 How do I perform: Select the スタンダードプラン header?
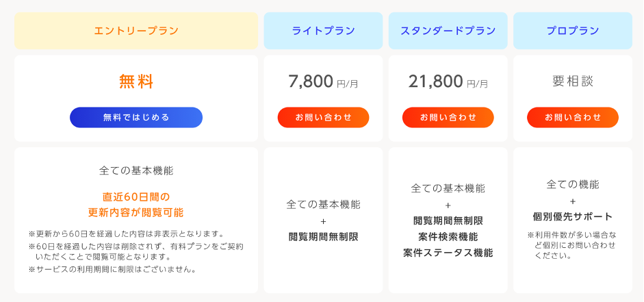coord(448,31)
